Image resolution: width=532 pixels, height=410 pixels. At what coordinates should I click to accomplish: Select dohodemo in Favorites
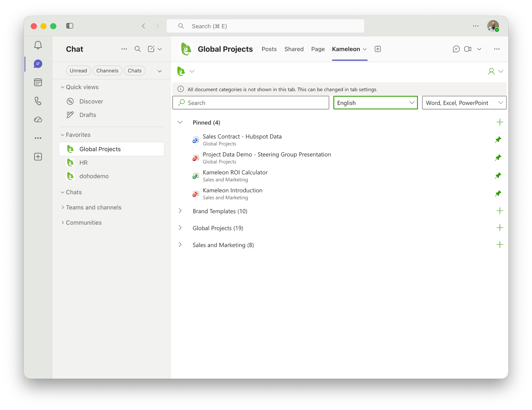(x=112, y=176)
